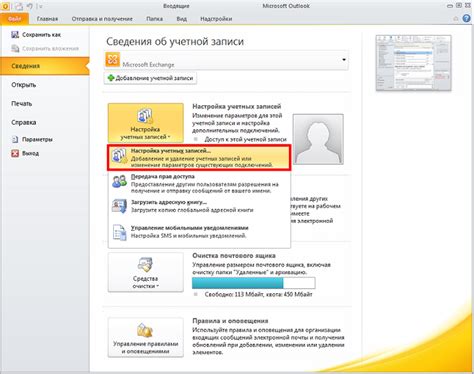Screen dimensions: 474x374
Task: Click the red Выход exit icon
Action: tap(15, 153)
